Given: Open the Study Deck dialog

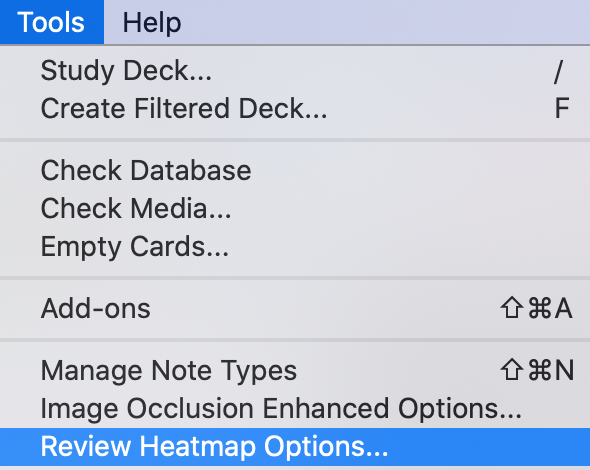Looking at the screenshot, I should pyautogui.click(x=295, y=70).
